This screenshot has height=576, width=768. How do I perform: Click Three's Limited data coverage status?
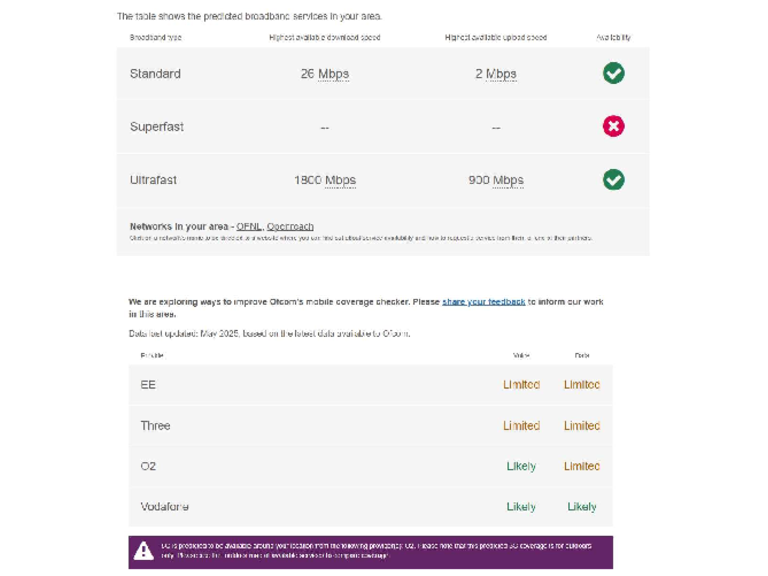[581, 426]
